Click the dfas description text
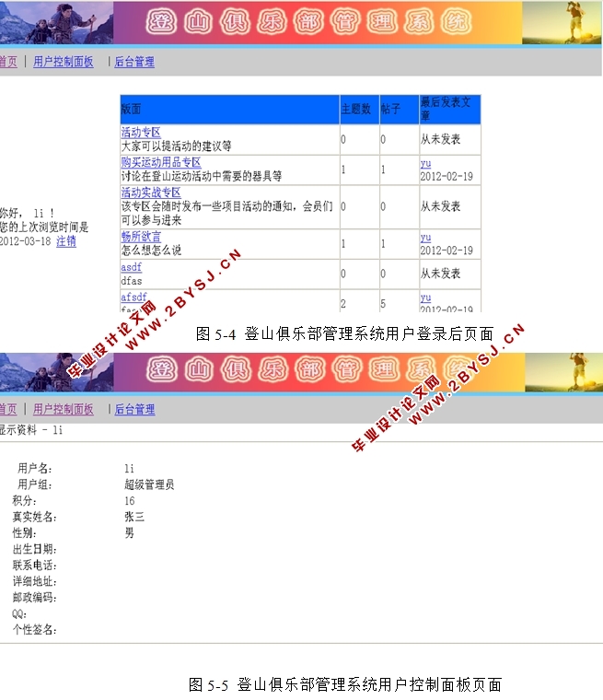The height and width of the screenshot is (700, 603). point(132,281)
